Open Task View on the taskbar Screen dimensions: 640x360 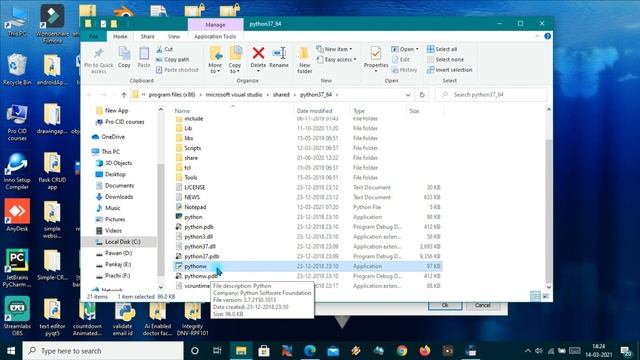217,351
